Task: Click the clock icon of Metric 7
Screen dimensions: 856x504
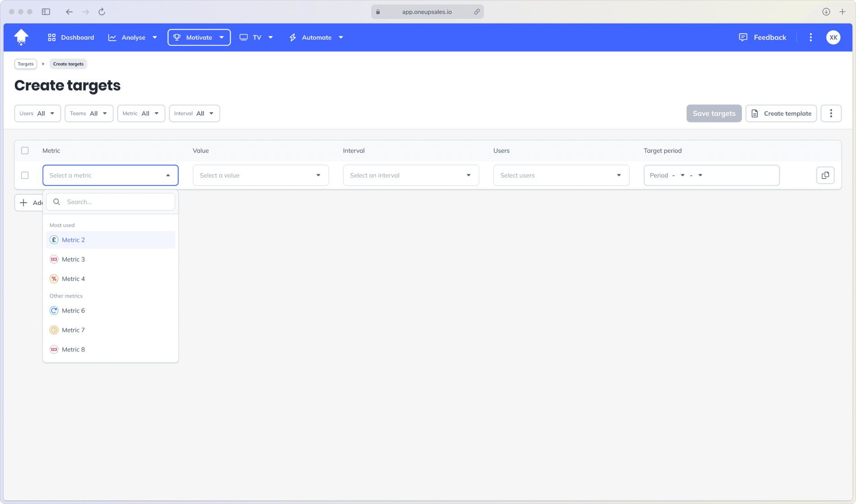Action: [54, 330]
